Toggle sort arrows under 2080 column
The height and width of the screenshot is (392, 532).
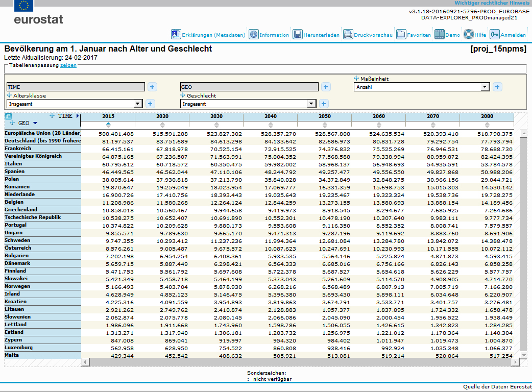coord(487,125)
